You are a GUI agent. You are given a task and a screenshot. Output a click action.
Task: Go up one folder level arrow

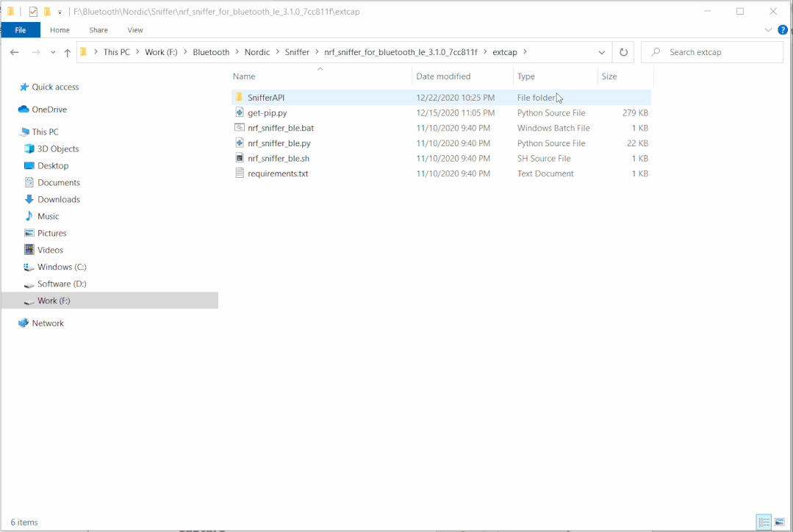[68, 53]
